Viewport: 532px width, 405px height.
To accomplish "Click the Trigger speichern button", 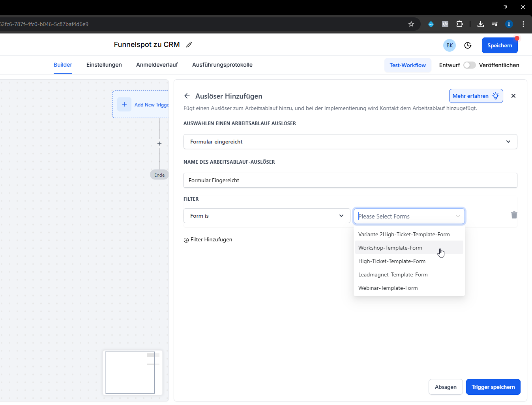I will click(493, 387).
